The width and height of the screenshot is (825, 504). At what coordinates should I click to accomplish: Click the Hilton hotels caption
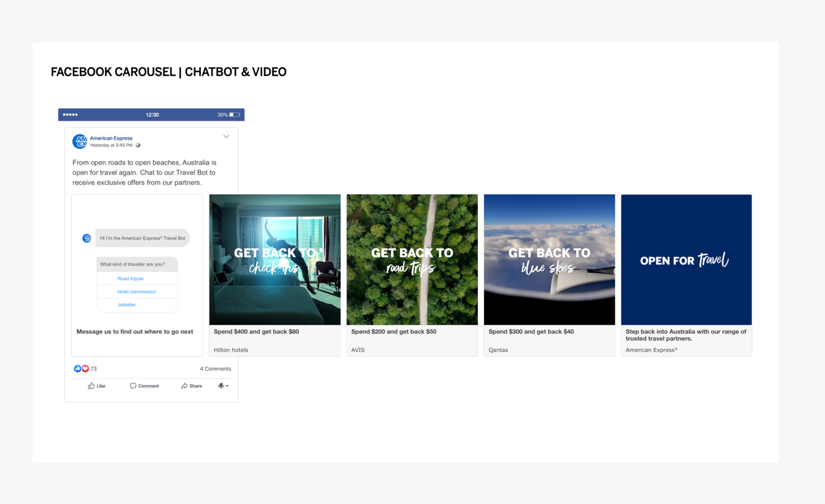pos(231,350)
